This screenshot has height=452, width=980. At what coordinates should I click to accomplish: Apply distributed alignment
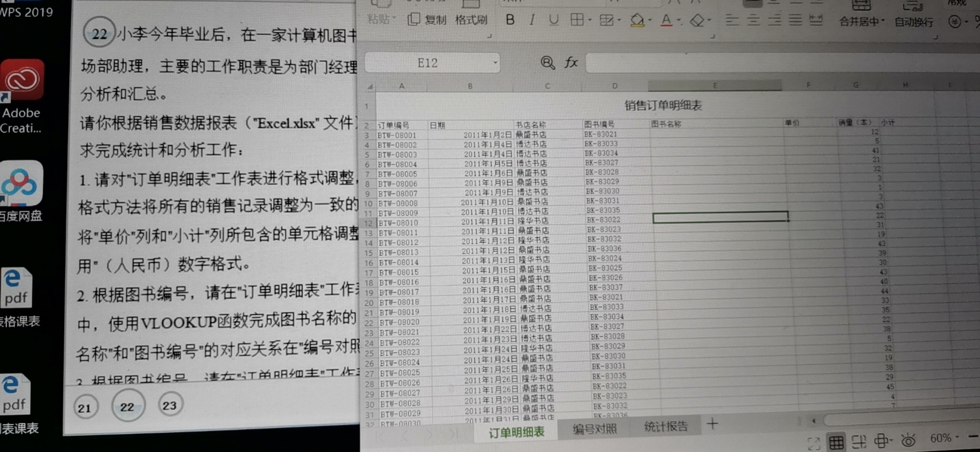(x=816, y=20)
